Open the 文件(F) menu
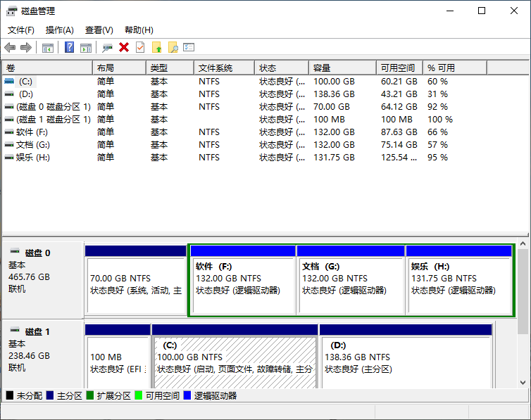The image size is (531, 420). point(21,30)
